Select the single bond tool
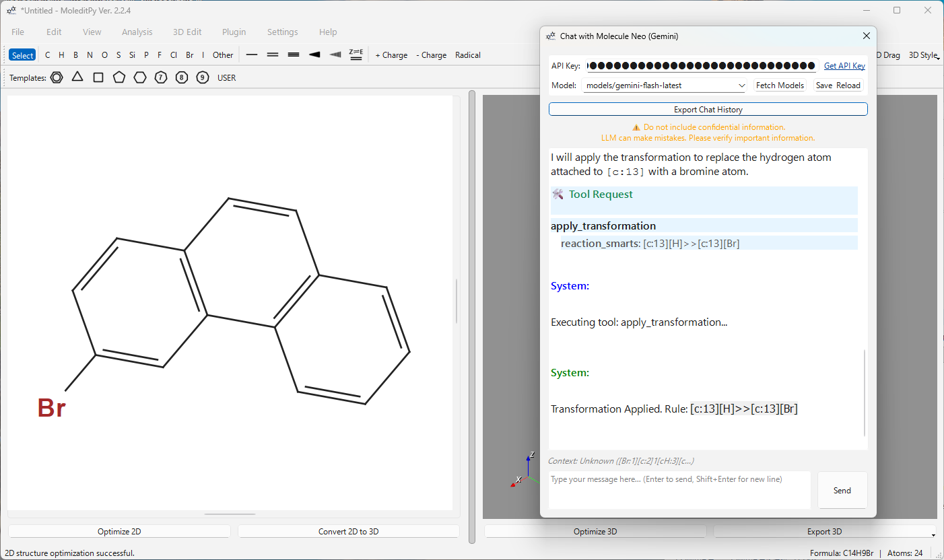944x560 pixels. (x=252, y=55)
